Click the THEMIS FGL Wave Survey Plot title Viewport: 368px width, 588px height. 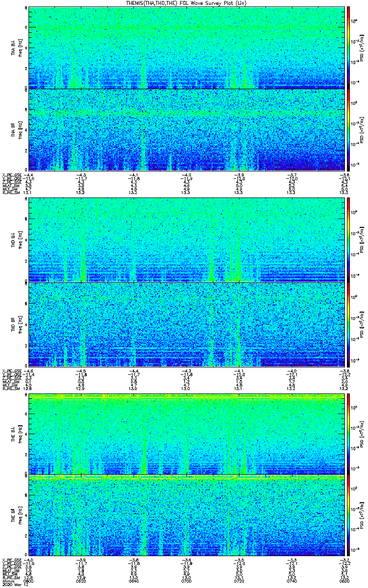click(x=186, y=3)
